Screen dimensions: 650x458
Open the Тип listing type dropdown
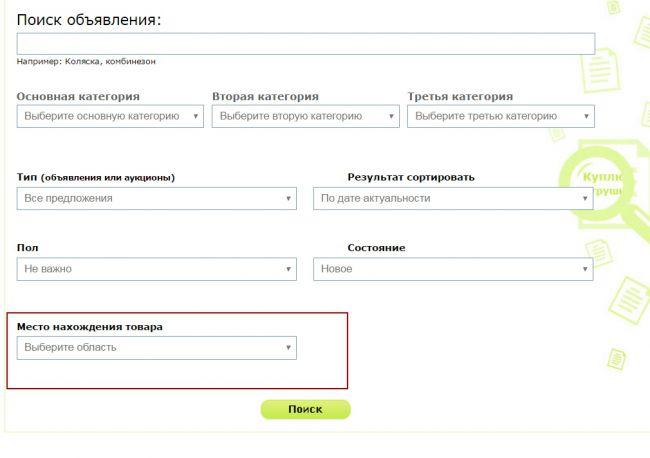pyautogui.click(x=157, y=198)
